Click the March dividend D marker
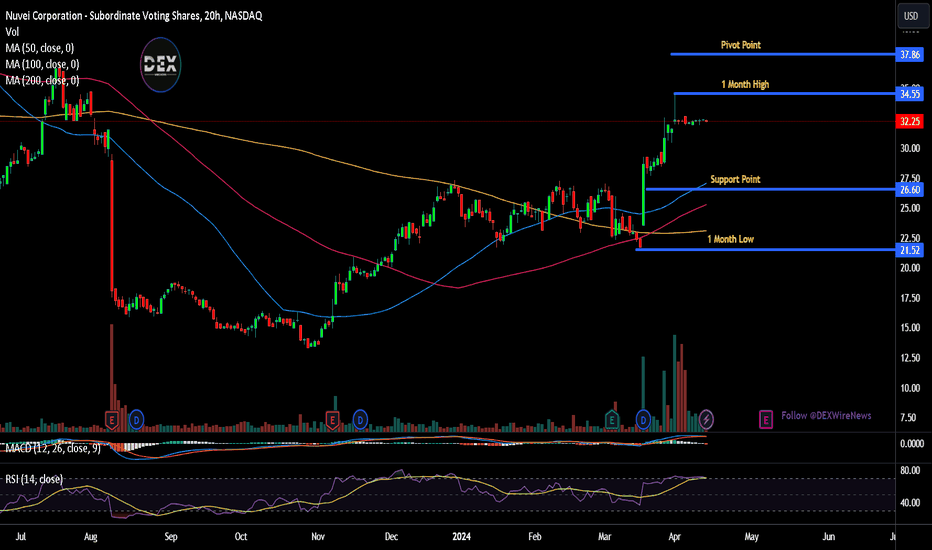The width and height of the screenshot is (932, 550). 643,420
